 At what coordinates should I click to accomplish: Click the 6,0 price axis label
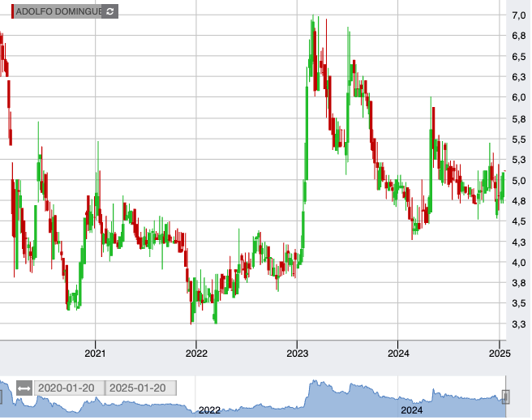(x=519, y=97)
